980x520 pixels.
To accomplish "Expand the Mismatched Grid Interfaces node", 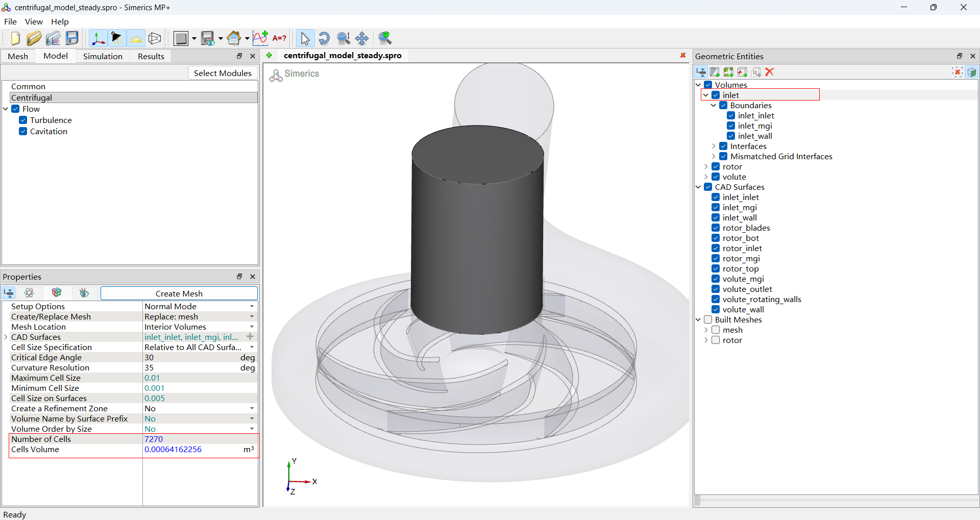I will 714,156.
